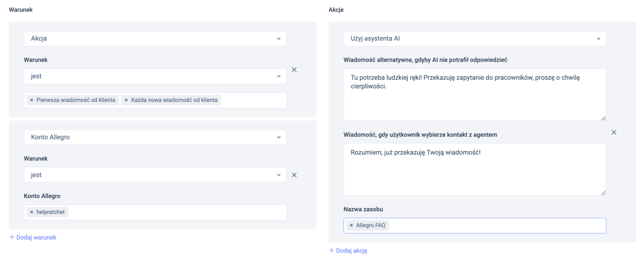This screenshot has height=260, width=644.
Task: Open the Akcja condition type dropdown
Action: 155,38
